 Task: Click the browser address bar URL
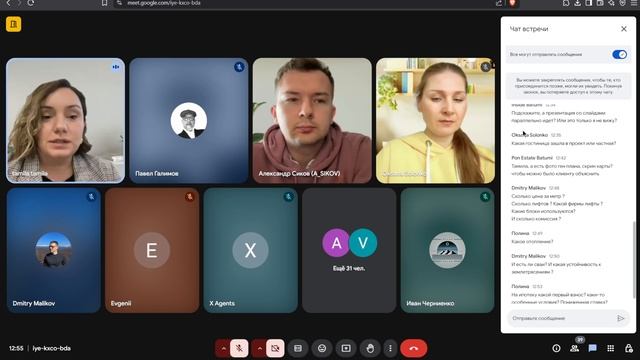pos(164,3)
